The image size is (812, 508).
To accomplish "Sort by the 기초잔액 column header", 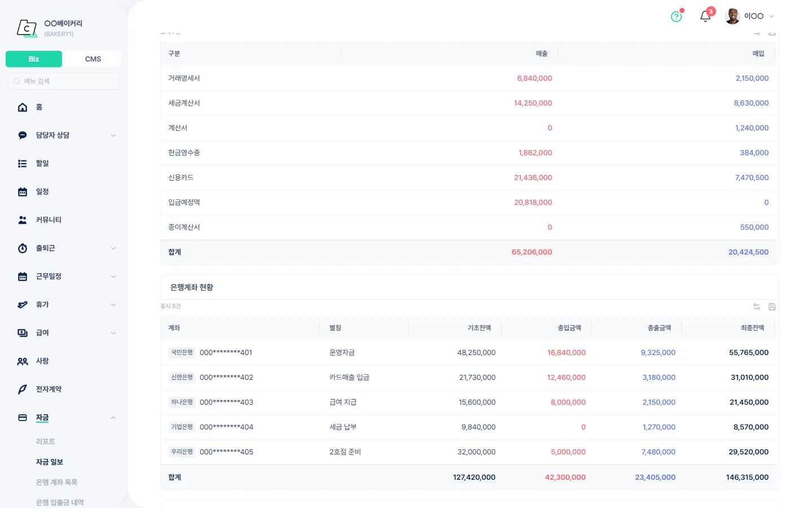I will pyautogui.click(x=479, y=328).
